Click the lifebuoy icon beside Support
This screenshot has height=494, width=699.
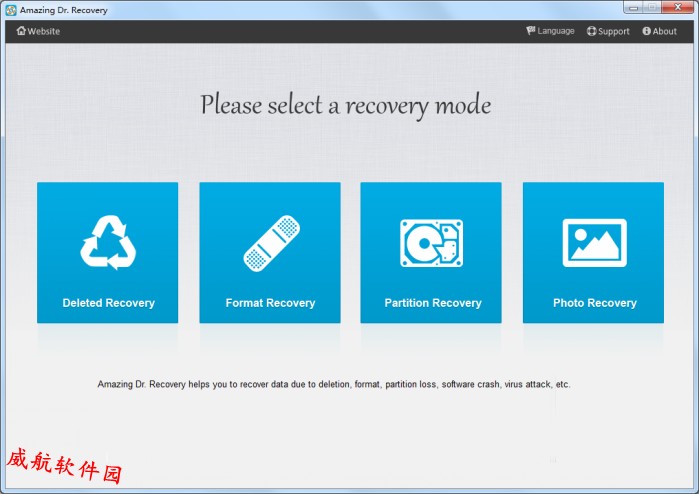tap(592, 31)
